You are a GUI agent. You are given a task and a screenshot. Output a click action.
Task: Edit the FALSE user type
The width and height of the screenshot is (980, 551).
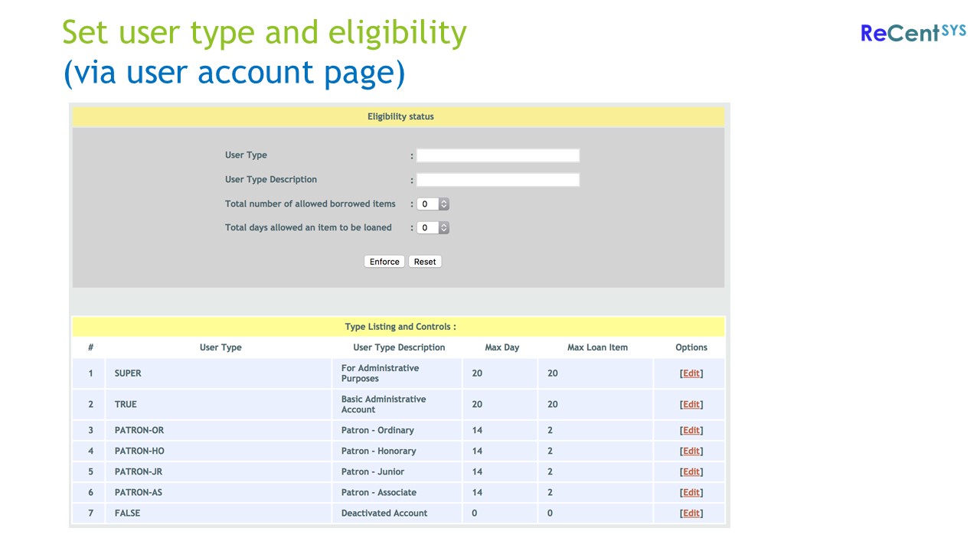point(691,514)
